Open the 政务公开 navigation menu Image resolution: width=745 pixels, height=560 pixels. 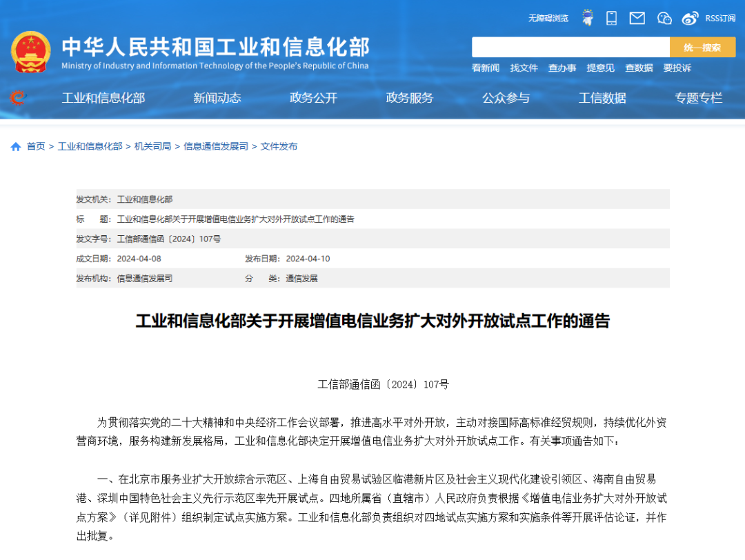(313, 98)
